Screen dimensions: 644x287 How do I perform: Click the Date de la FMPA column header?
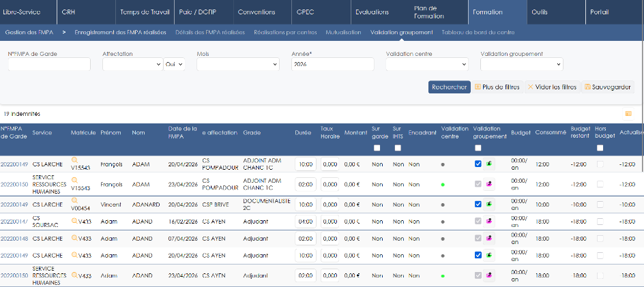click(183, 133)
